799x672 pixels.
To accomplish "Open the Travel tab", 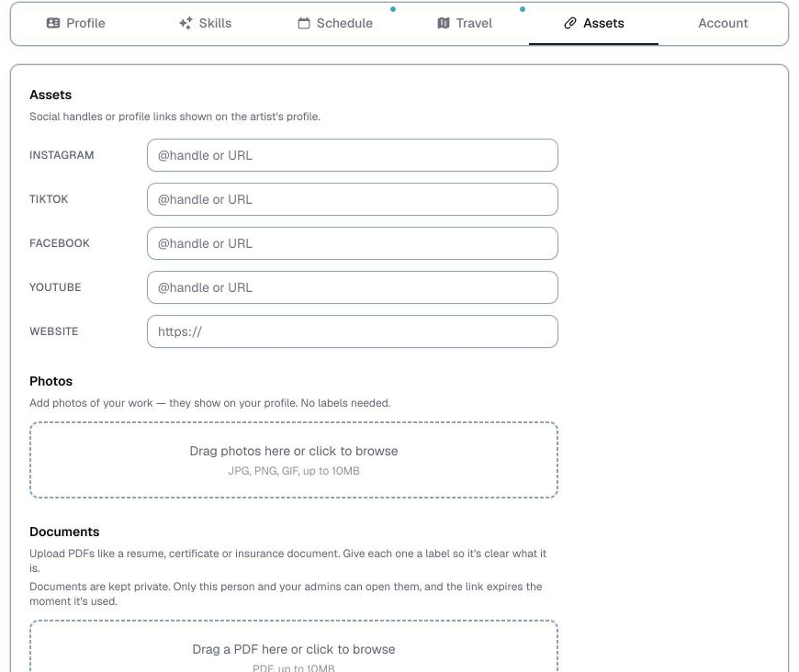I will coord(465,23).
